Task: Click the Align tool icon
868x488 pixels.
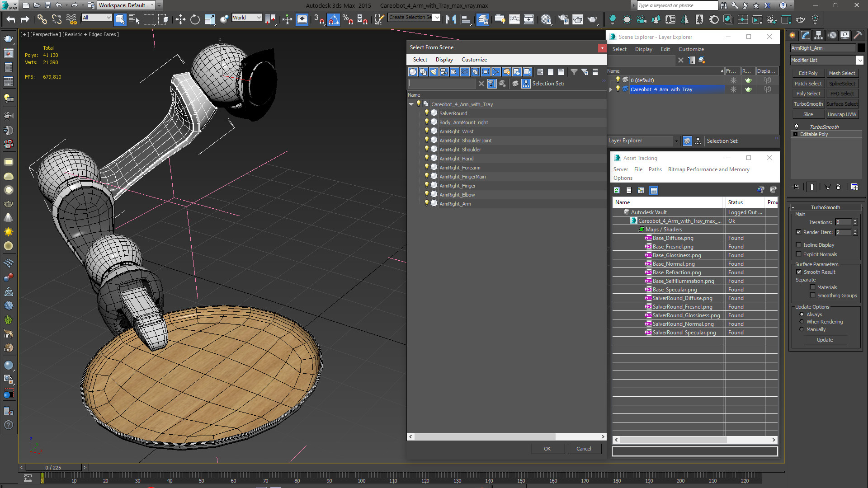Action: pos(465,19)
